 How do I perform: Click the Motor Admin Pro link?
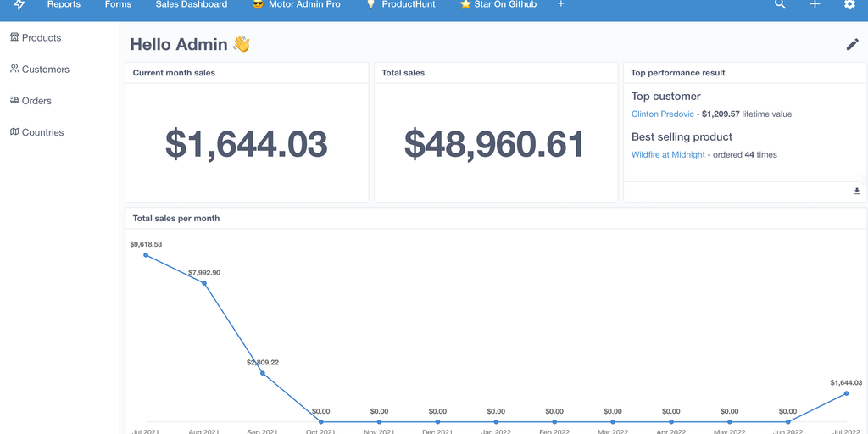click(303, 5)
